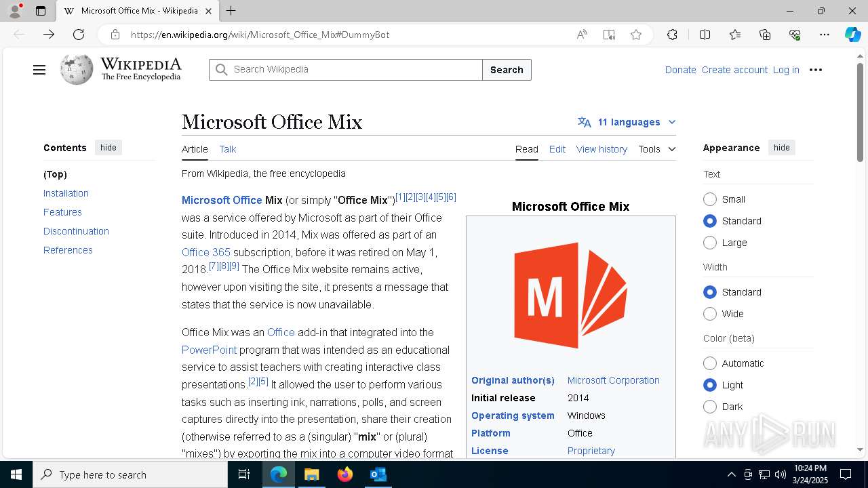Screen dimensions: 868x488
Task: Select Standard page width
Action: tap(710, 292)
